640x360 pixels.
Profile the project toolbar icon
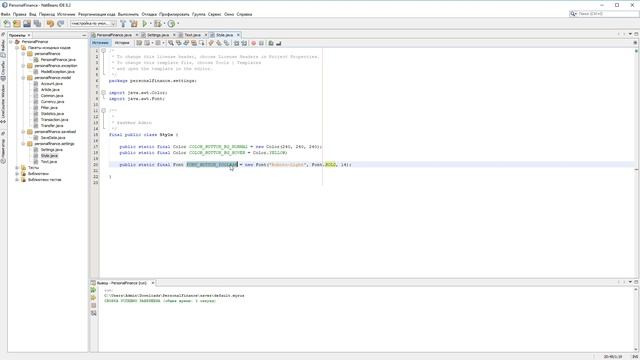tap(171, 24)
